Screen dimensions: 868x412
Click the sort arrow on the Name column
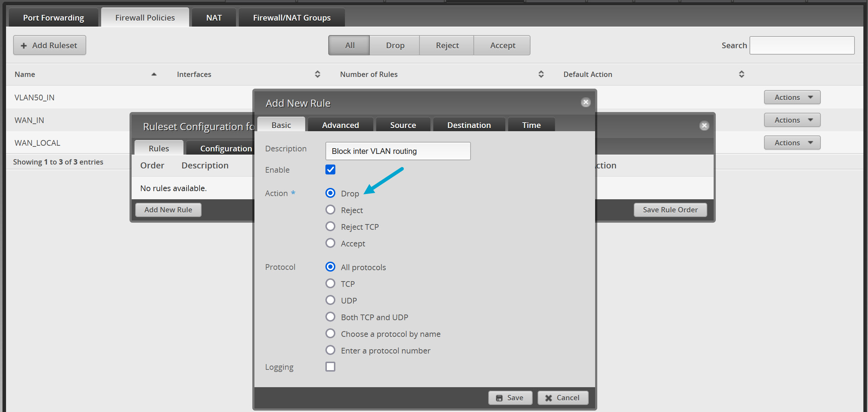point(154,74)
